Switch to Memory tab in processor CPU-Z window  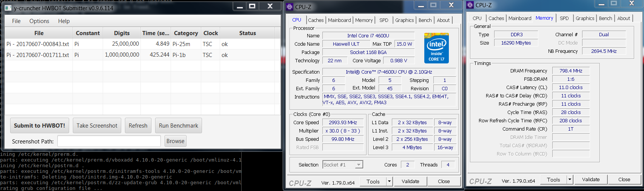click(364, 20)
